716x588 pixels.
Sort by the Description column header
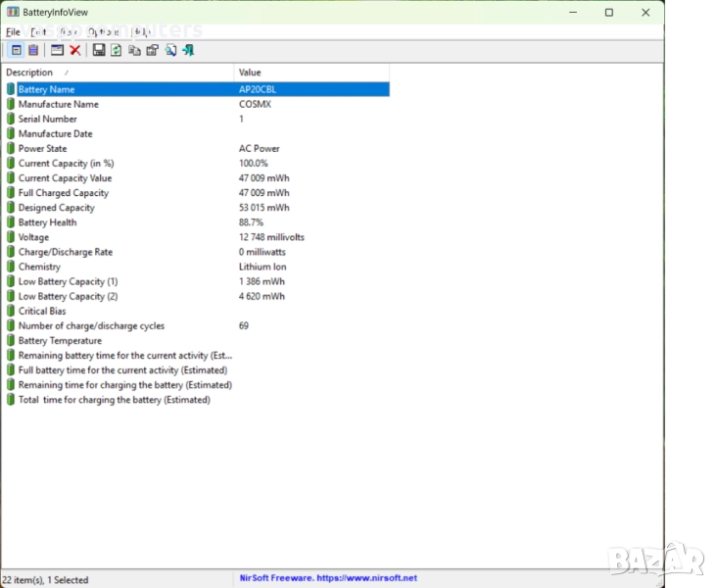click(118, 73)
